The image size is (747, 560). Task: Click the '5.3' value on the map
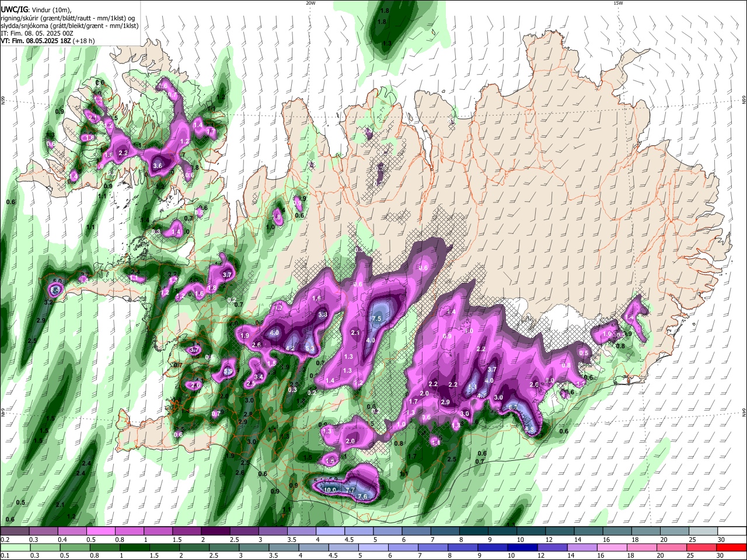pos(310,349)
